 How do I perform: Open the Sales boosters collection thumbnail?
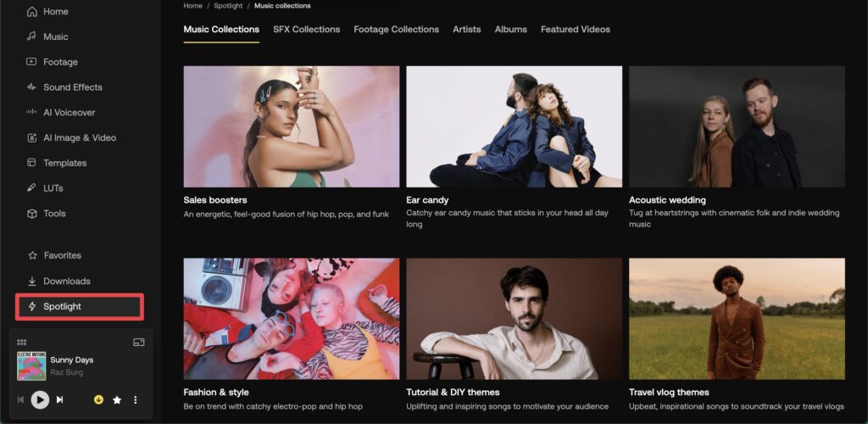tap(292, 126)
